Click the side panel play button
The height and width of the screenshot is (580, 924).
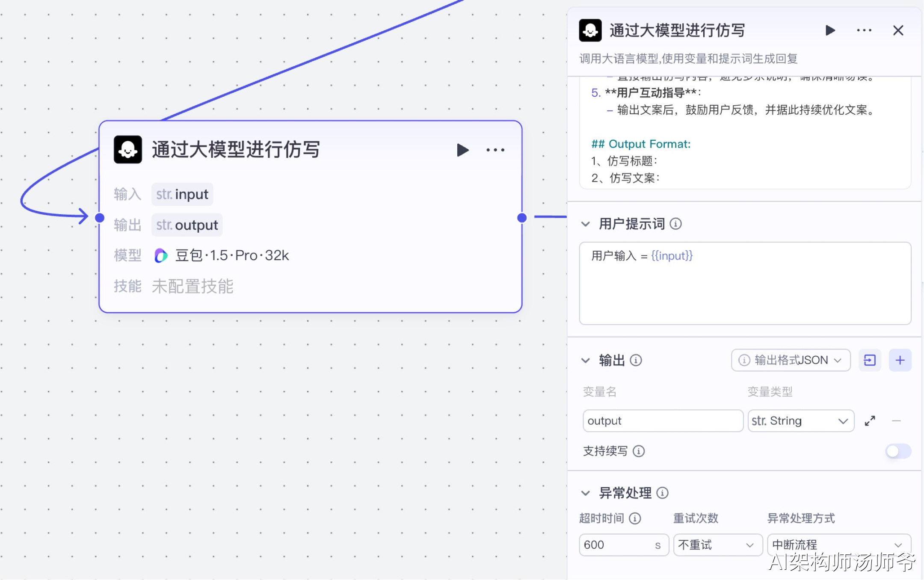click(x=830, y=30)
